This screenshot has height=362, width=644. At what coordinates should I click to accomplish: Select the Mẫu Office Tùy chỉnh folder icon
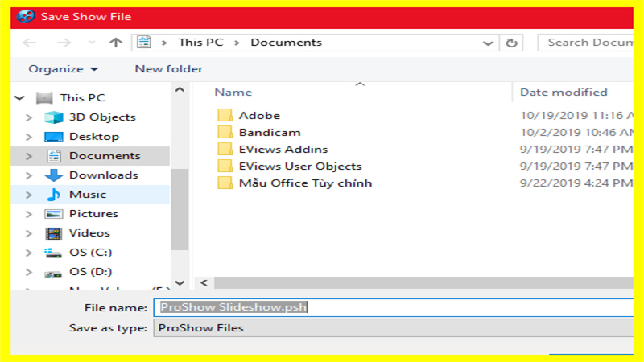pyautogui.click(x=225, y=183)
